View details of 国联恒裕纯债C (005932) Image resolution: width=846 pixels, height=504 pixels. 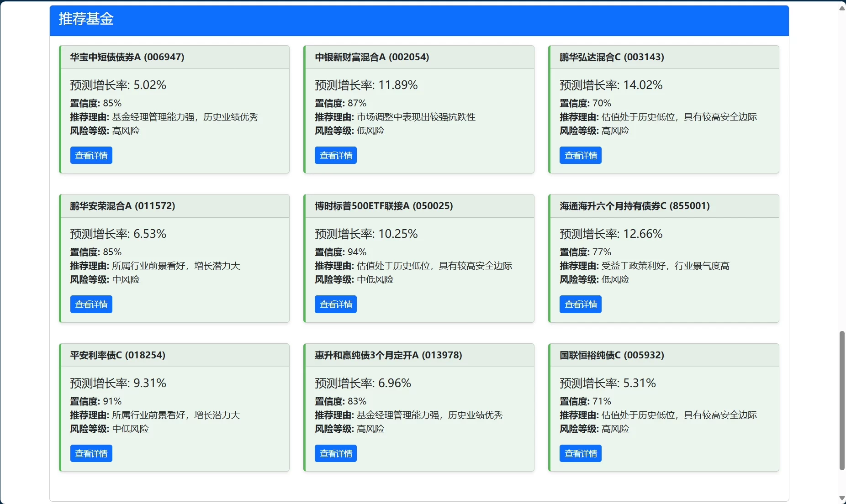581,453
